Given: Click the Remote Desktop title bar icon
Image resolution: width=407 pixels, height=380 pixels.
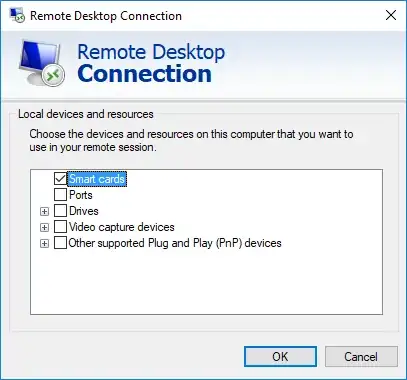Looking at the screenshot, I should click(17, 15).
